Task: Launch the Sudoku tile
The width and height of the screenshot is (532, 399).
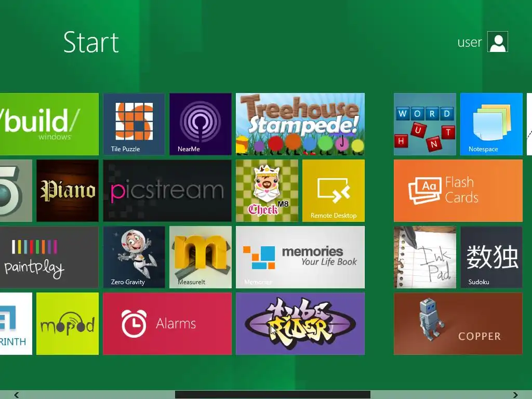Action: tap(491, 257)
